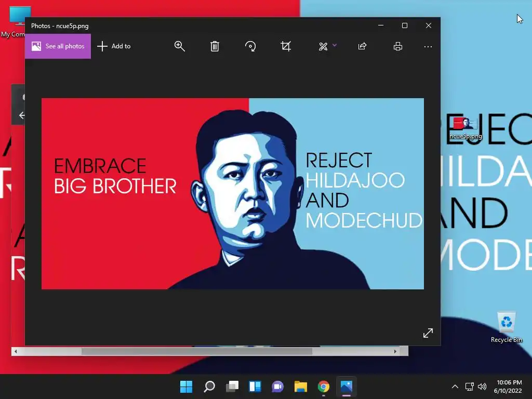Open clock showing 10:06 PM

(509, 387)
